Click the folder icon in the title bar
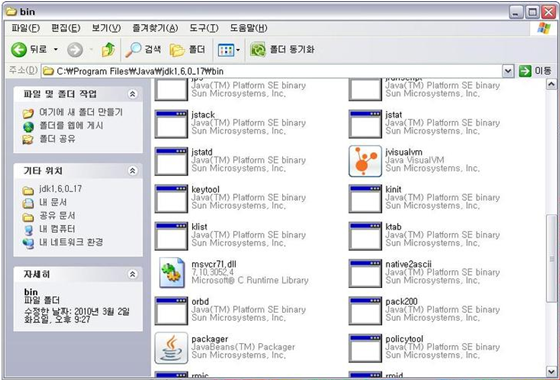The width and height of the screenshot is (560, 380). click(11, 11)
